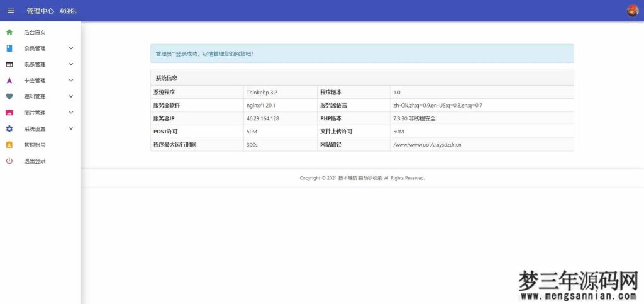Select the Thinkphp 3.2 cell
The height and width of the screenshot is (304, 644).
tap(280, 93)
